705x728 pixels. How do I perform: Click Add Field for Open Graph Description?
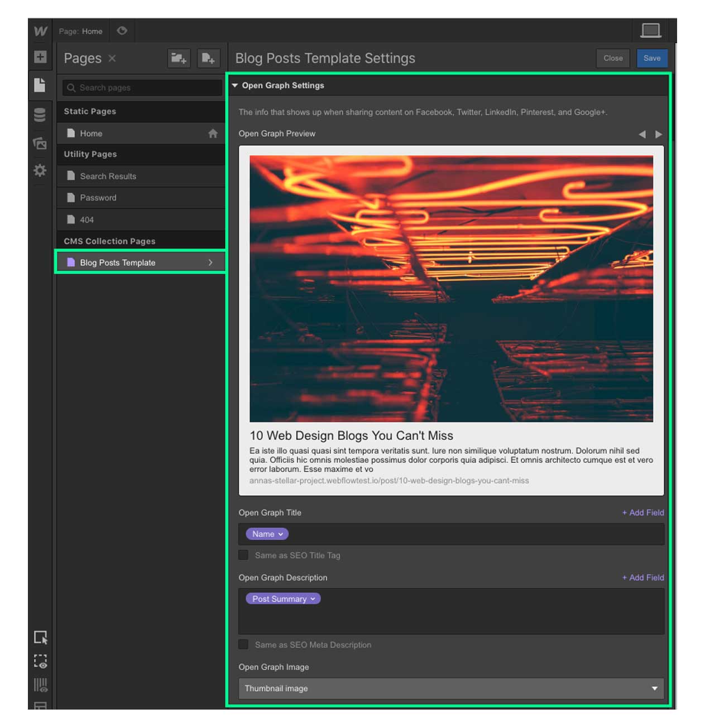pyautogui.click(x=643, y=578)
